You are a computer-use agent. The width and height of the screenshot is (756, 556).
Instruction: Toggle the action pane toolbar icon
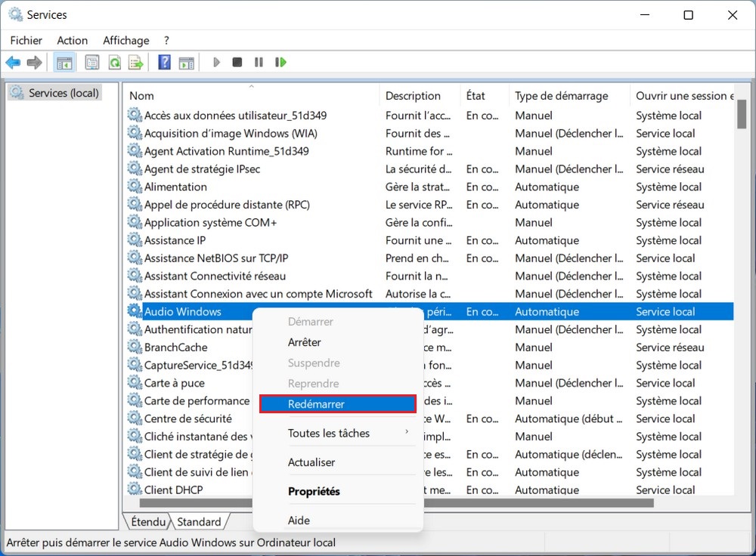(x=186, y=63)
